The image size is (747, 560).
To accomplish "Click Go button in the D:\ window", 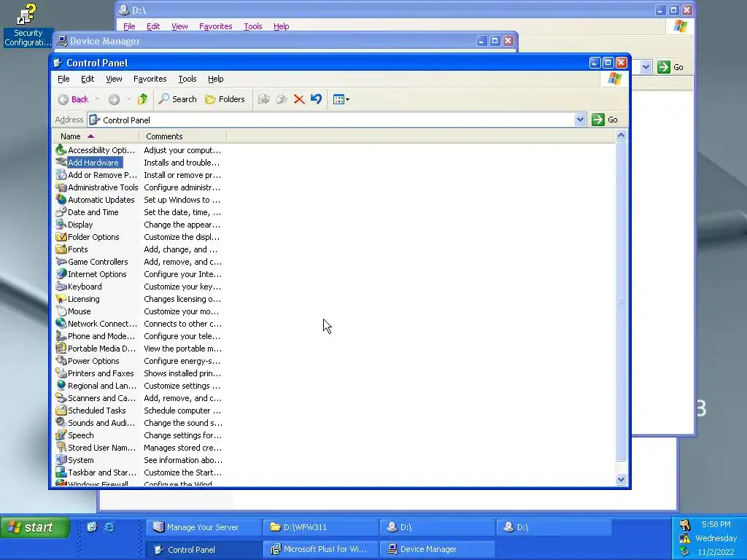I will [671, 67].
